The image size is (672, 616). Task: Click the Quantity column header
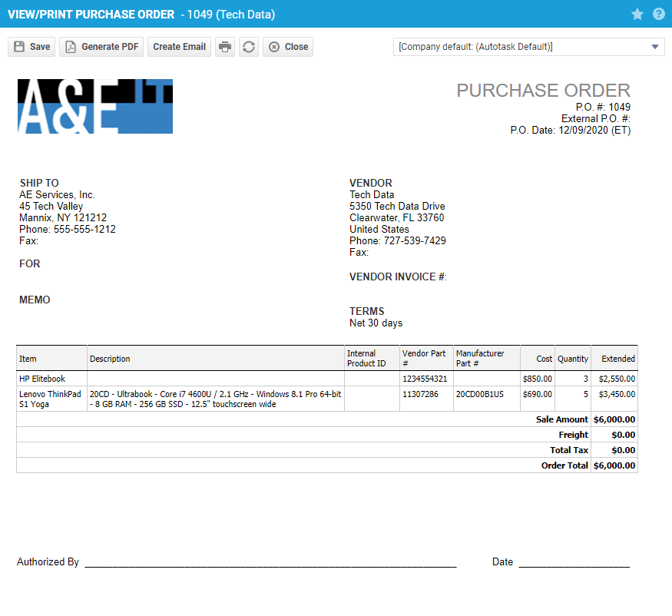pyautogui.click(x=573, y=359)
